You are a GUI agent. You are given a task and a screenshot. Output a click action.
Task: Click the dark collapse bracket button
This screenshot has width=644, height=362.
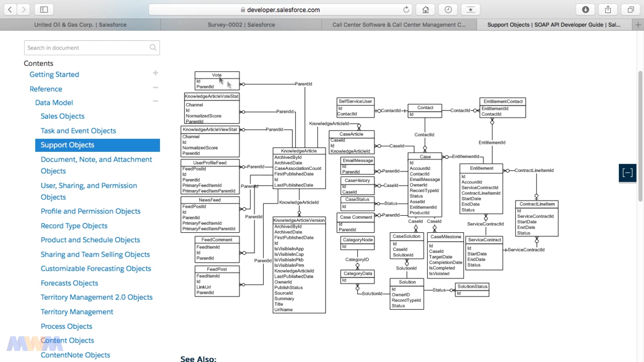pyautogui.click(x=627, y=173)
